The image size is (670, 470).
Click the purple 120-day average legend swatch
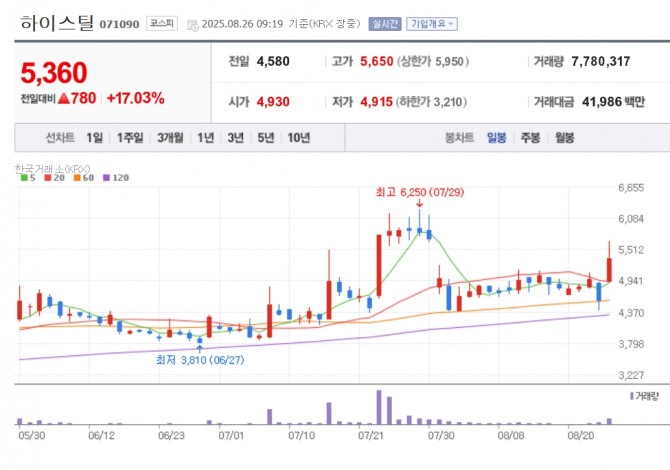(106, 177)
